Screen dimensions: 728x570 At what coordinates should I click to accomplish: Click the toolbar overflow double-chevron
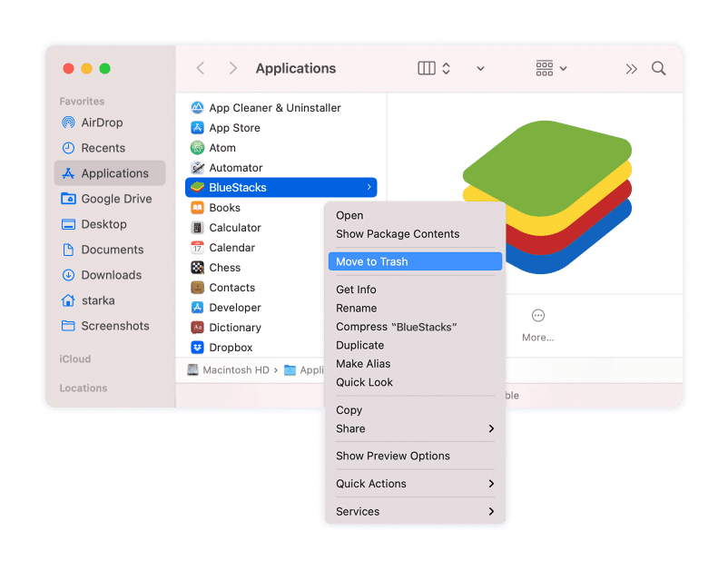point(632,69)
